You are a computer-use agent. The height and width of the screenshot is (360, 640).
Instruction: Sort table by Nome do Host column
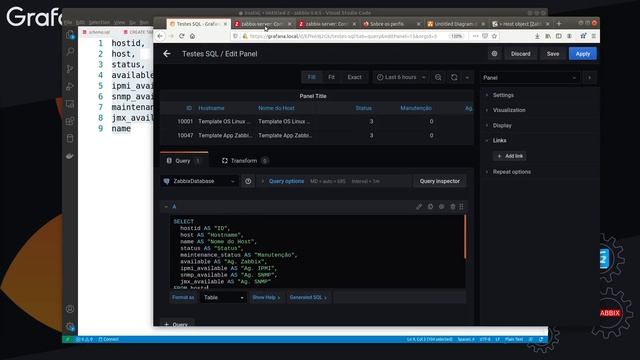click(x=276, y=108)
